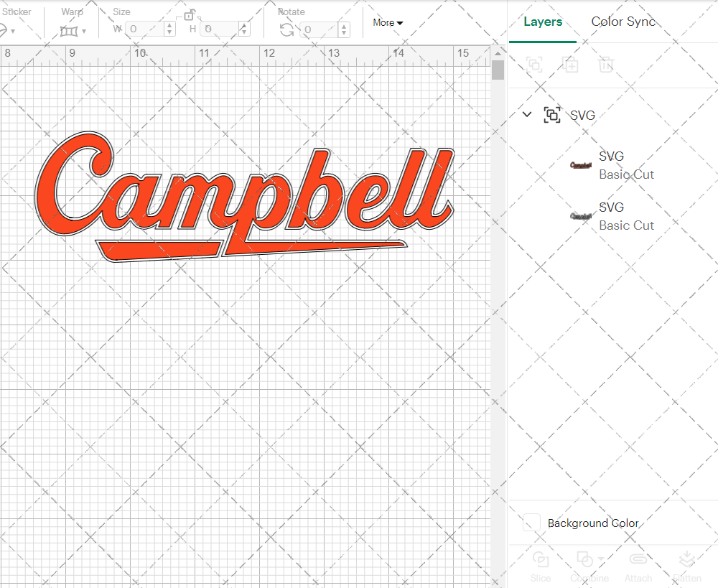718x588 pixels.
Task: Select the Slice tool icon
Action: [x=540, y=559]
